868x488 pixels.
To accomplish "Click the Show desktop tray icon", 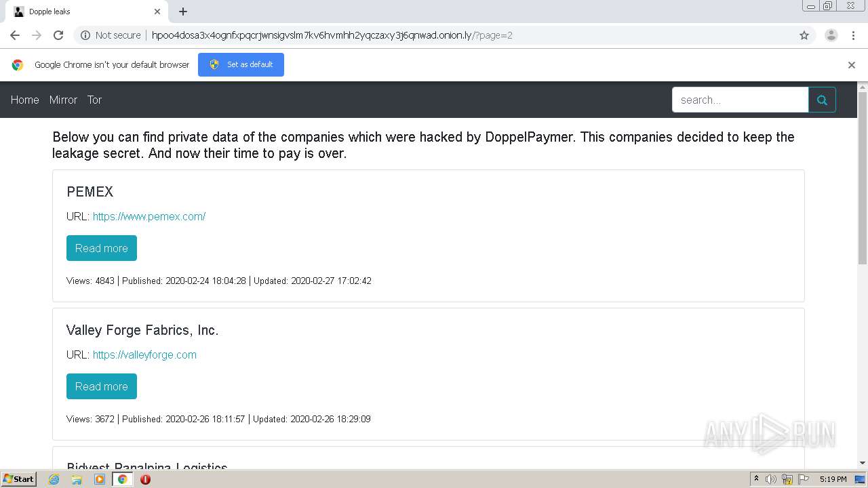I will tap(861, 479).
